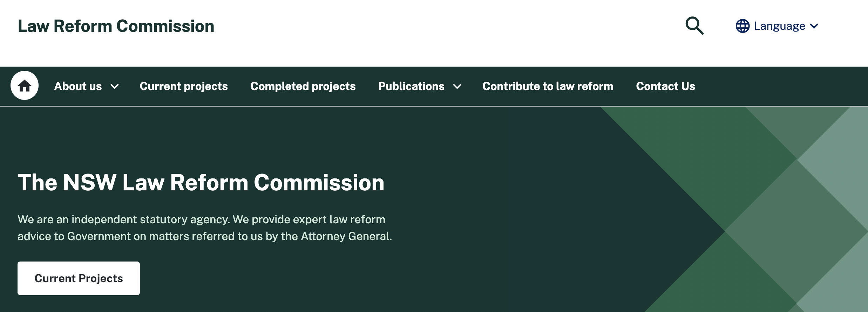Viewport: 868px width, 312px height.
Task: Click the words 'Attorney General' in description
Action: (345, 236)
